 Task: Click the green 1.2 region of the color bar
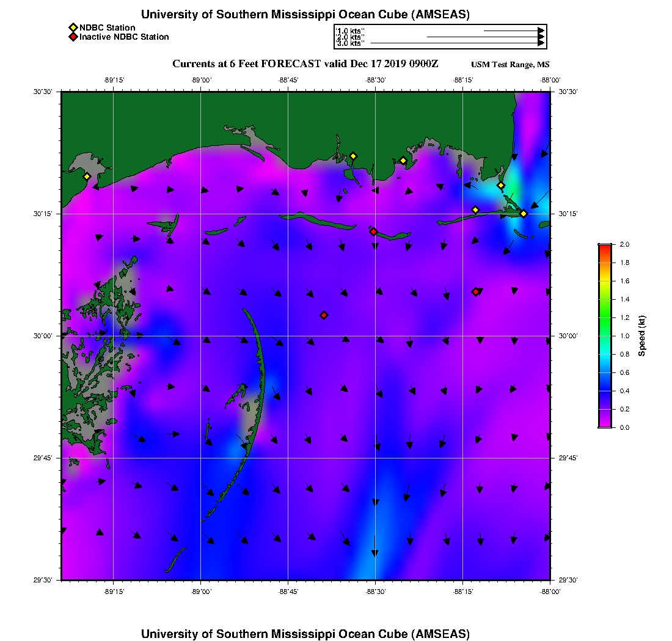pyautogui.click(x=605, y=317)
